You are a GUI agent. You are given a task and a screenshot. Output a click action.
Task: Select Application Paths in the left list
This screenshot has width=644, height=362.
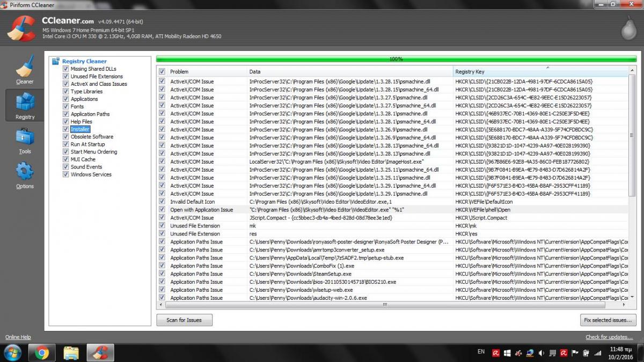pos(90,114)
